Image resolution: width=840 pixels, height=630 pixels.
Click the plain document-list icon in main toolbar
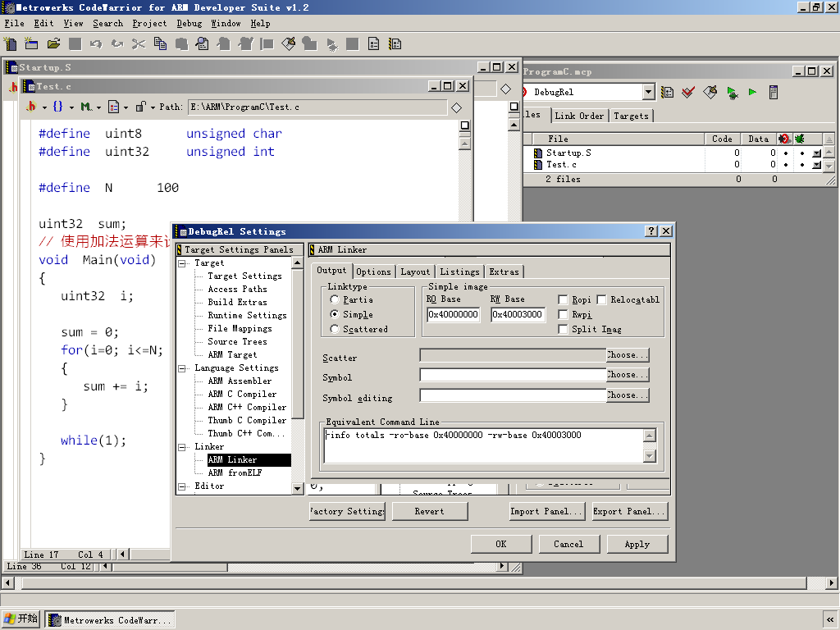(374, 44)
